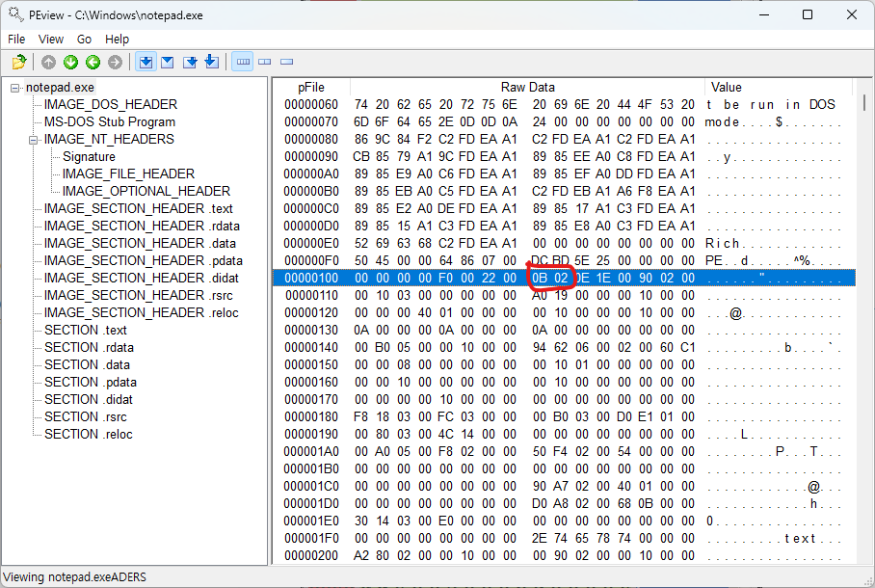Select row with offset 00000140
This screenshot has width=875, height=588.
pyautogui.click(x=564, y=347)
